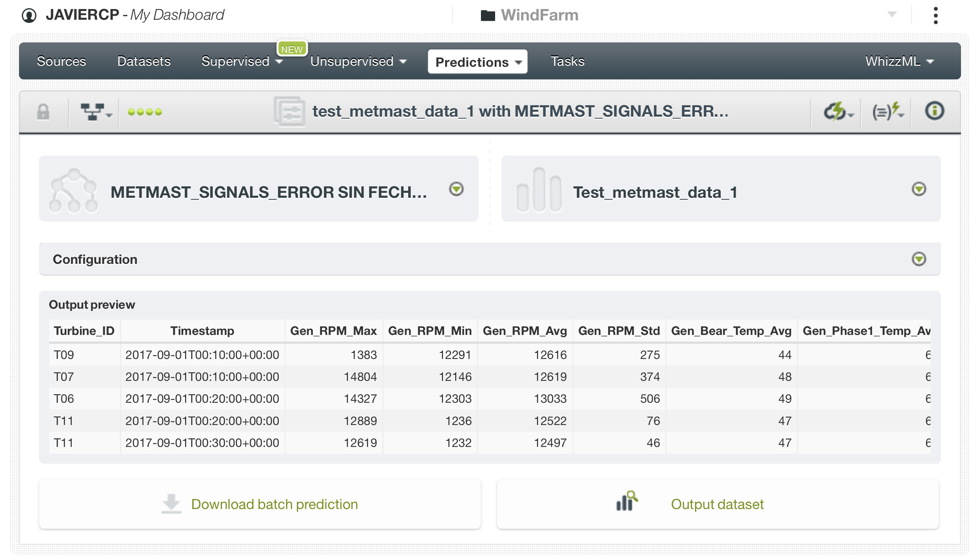Click the Timestamp column header

[202, 331]
